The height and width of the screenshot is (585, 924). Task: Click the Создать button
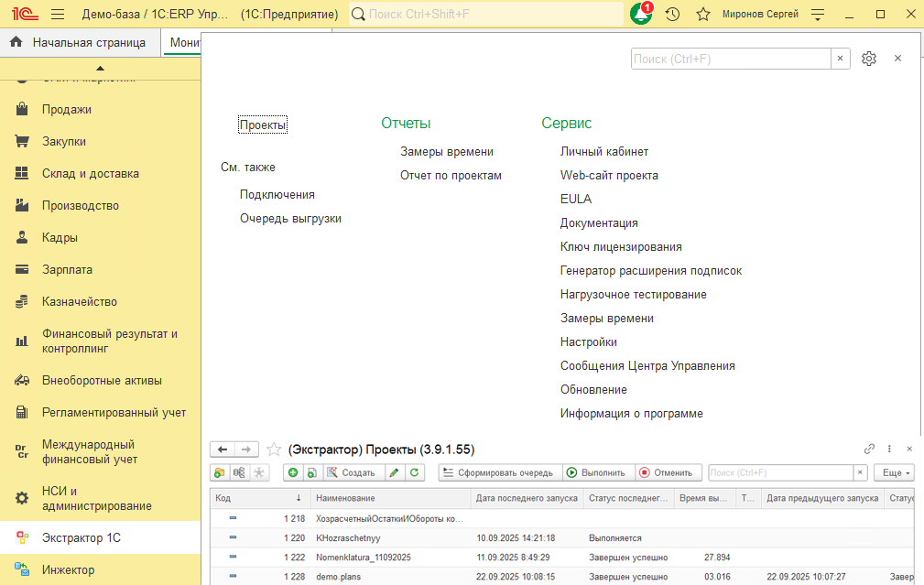[x=352, y=472]
